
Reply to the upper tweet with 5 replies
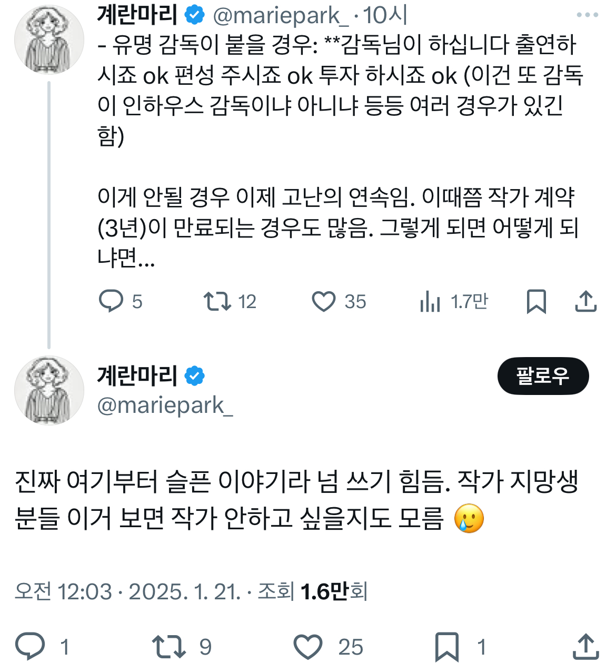(x=111, y=301)
